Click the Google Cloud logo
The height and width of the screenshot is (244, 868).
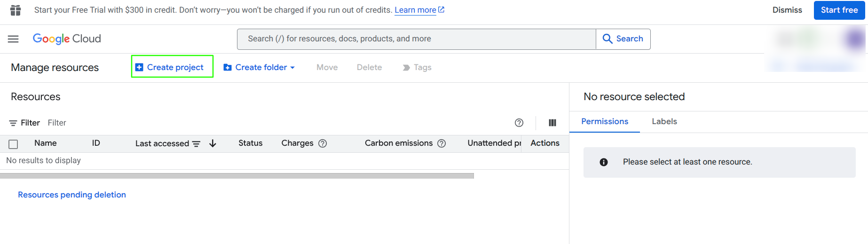point(67,39)
